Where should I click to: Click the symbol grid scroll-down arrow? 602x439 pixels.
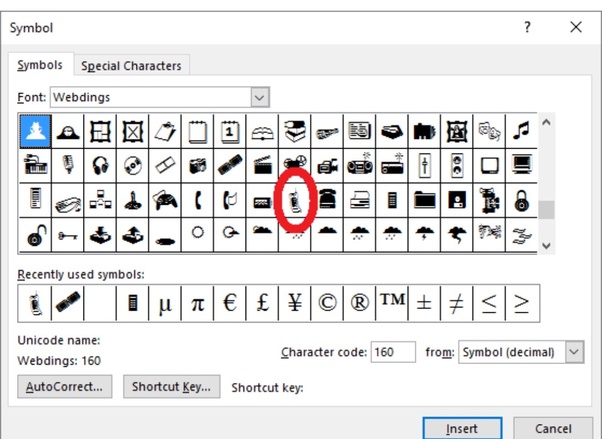546,245
